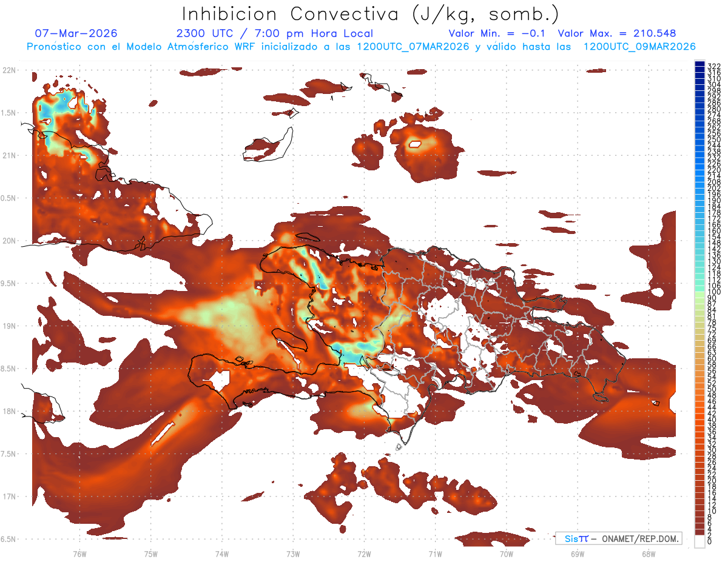Click the '17N' latitude label
Screen dimensions: 728x562
(10, 497)
